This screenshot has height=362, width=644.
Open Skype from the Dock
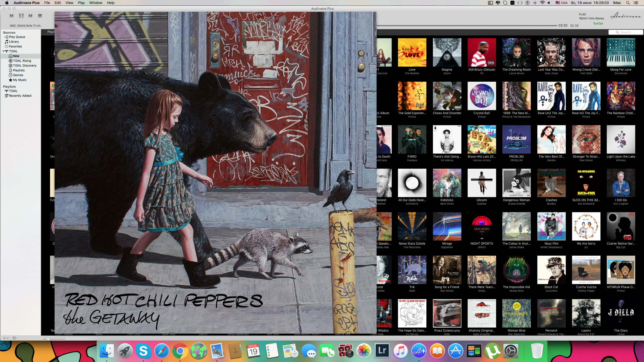pos(143,351)
